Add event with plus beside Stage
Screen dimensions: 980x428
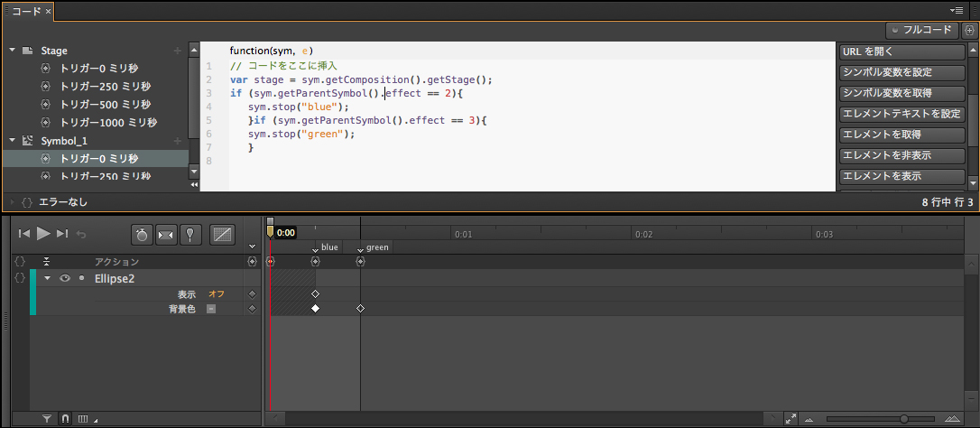pyautogui.click(x=178, y=51)
